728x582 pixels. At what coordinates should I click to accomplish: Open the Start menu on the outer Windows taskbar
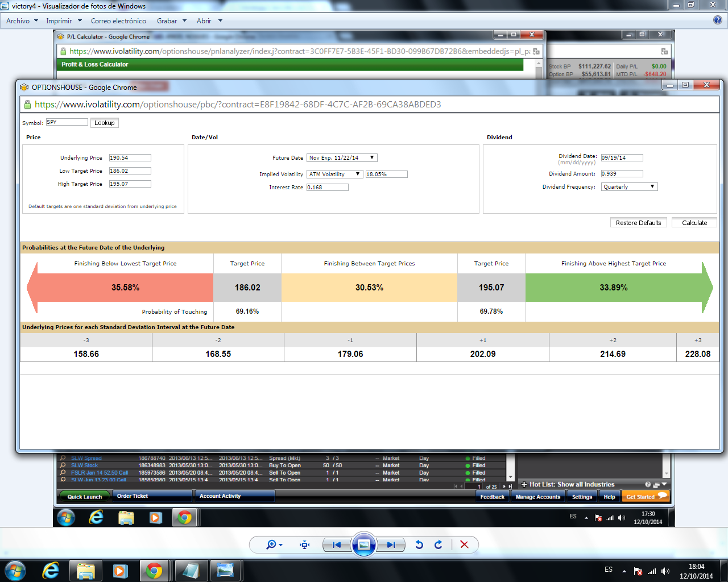(x=15, y=571)
